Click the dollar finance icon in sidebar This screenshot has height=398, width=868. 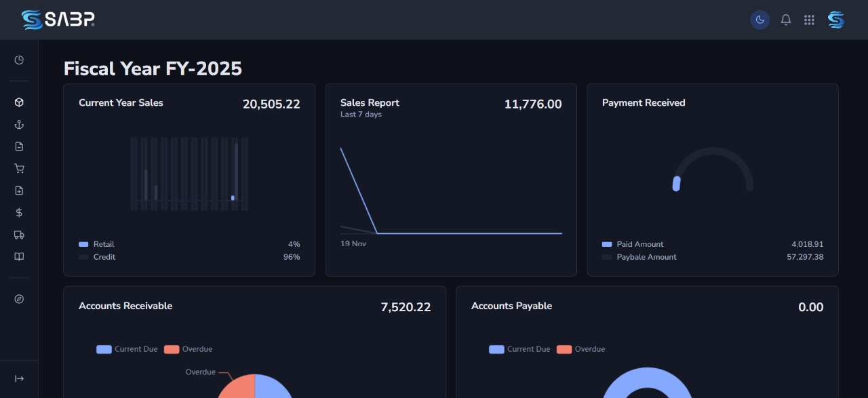click(x=18, y=212)
